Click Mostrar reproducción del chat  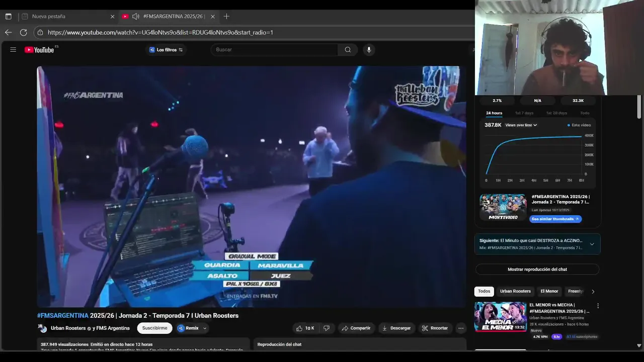[x=537, y=269]
